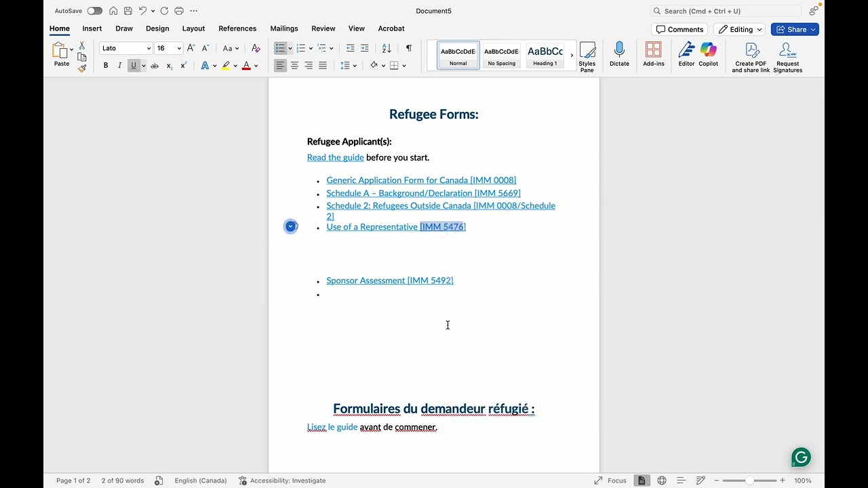Go to the Layout tab
This screenshot has height=488, width=868.
click(193, 28)
